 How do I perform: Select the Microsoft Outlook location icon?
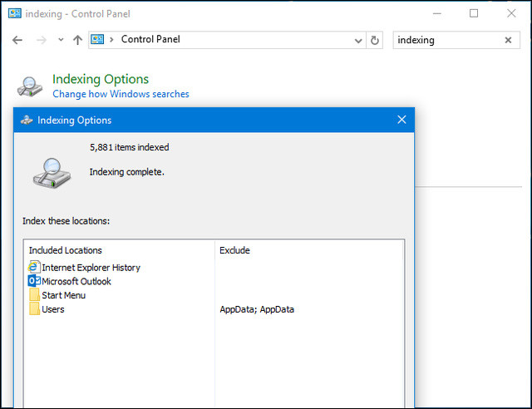[34, 281]
